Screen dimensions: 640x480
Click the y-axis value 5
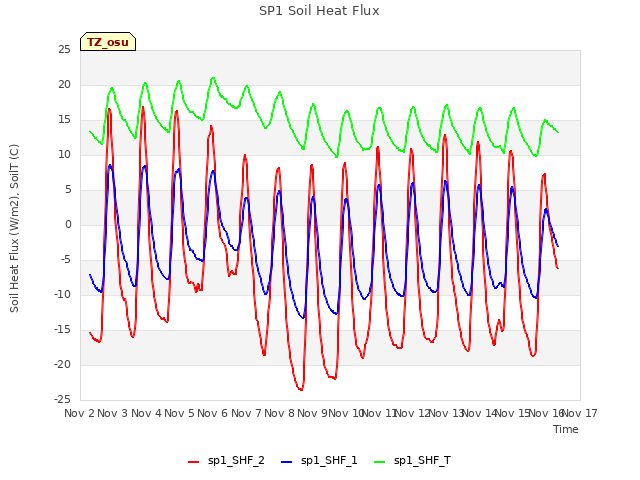68,190
